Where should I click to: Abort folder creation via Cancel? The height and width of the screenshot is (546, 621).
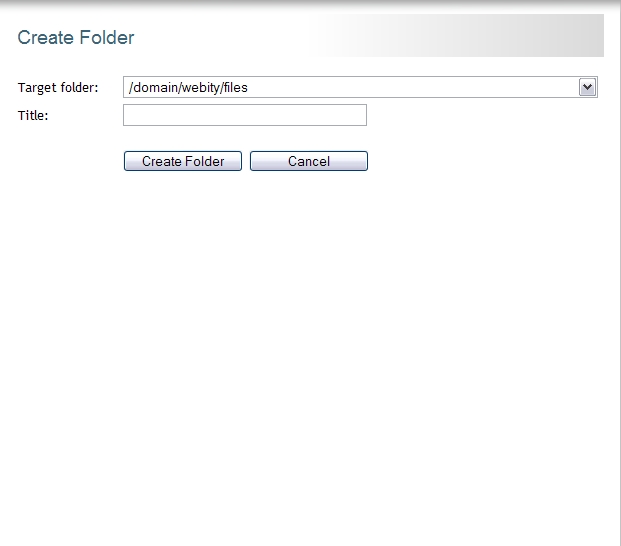point(309,161)
